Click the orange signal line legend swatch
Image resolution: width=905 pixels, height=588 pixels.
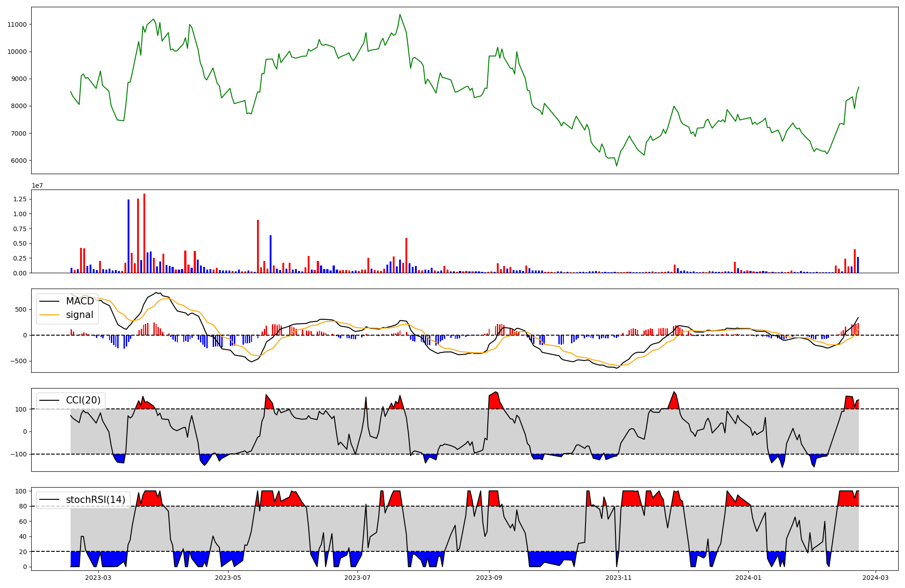50,315
